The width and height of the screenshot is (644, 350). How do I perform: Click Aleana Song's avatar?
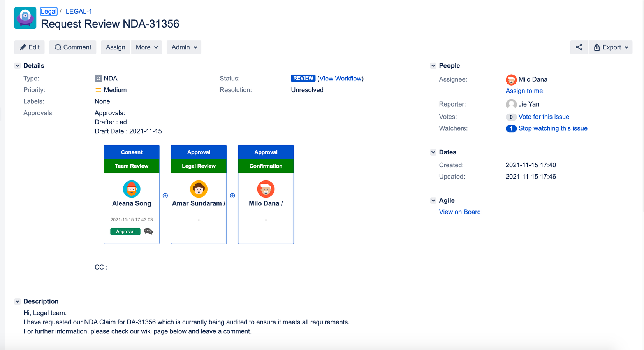pos(132,189)
